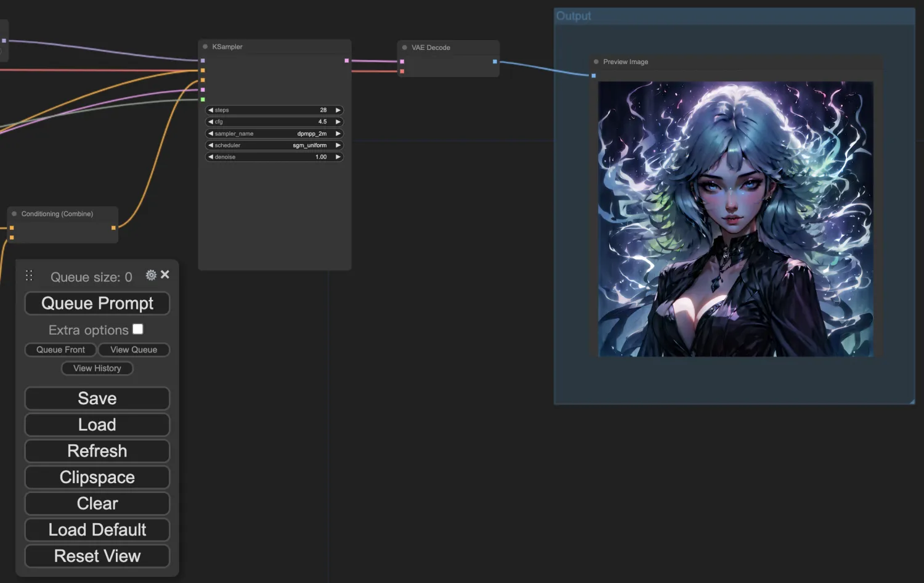Load Default workflow

click(97, 530)
